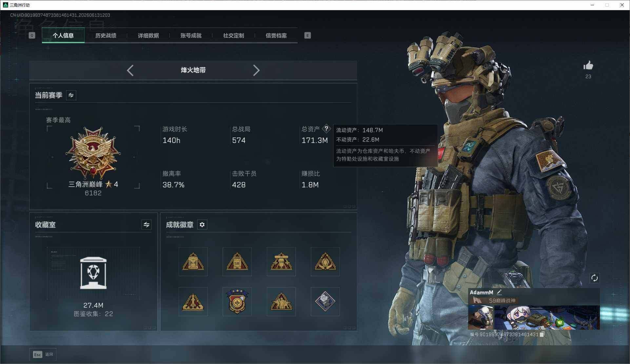
Task: Click the Q previous-tab key hint
Action: (x=32, y=35)
